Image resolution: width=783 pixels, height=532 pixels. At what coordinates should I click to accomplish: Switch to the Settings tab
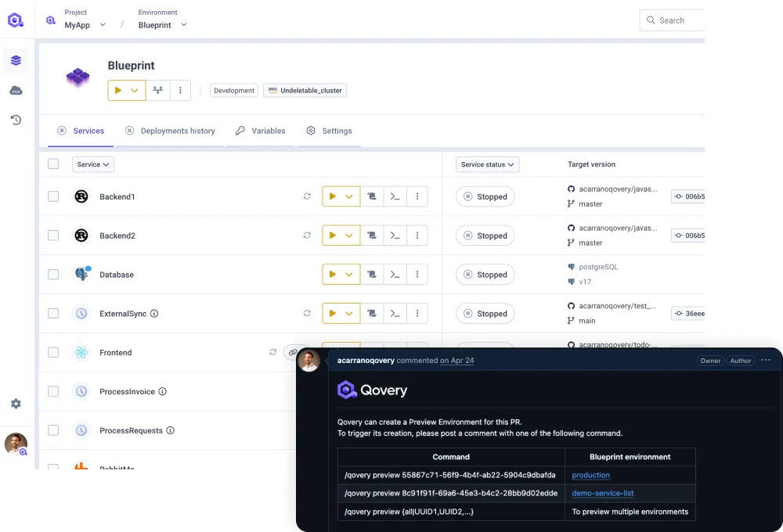point(329,131)
